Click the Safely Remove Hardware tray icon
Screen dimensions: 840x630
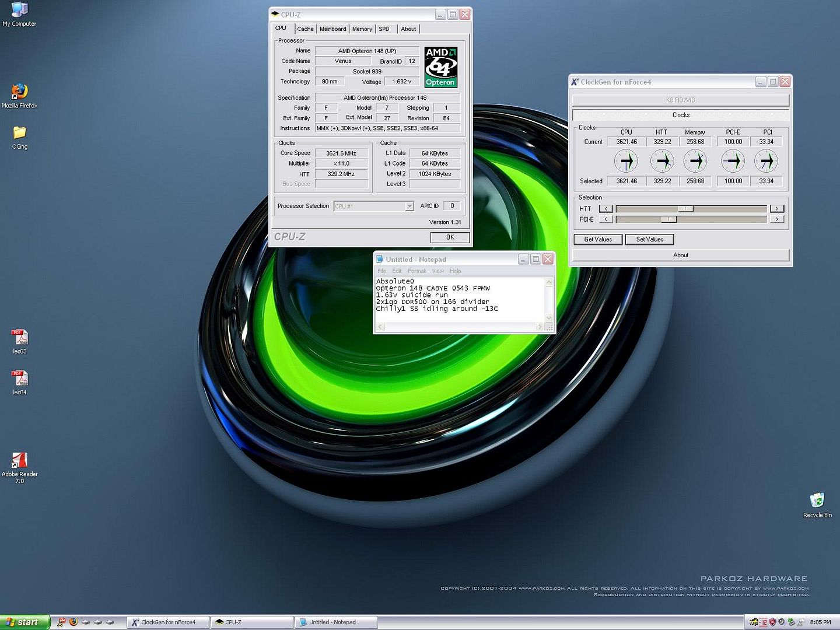point(792,622)
